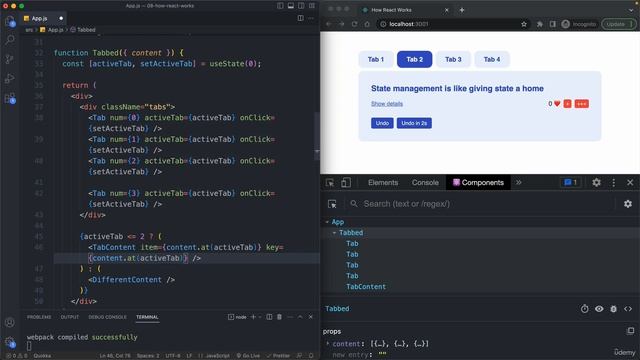Reload the localhost page
This screenshot has width=640, height=360.
pyautogui.click(x=354, y=24)
